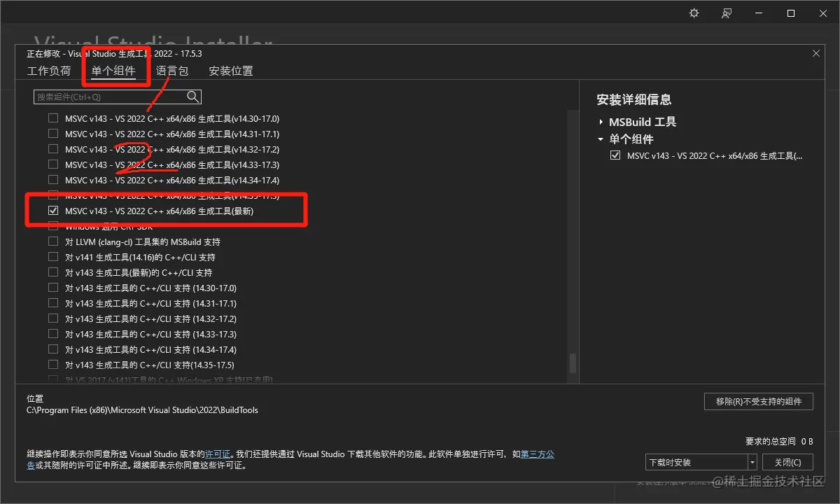Switch to the 工作负荷 tab
Screen dimensions: 840x504
(x=49, y=71)
